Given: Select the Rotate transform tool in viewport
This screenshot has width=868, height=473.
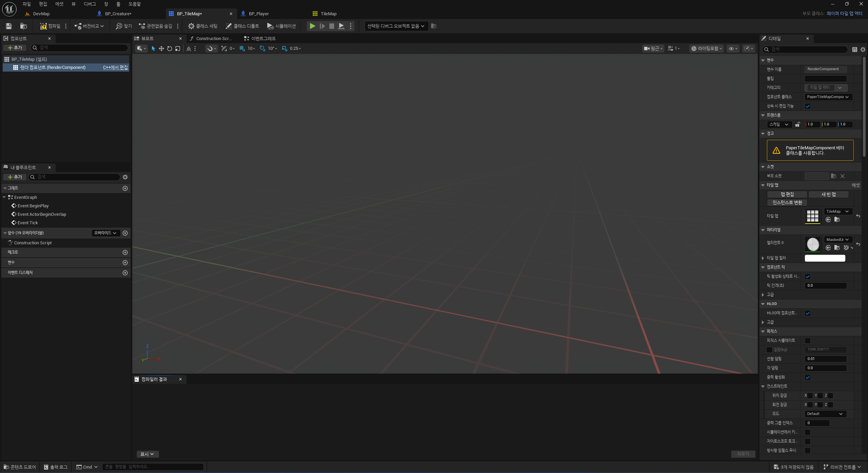Looking at the screenshot, I should (170, 49).
